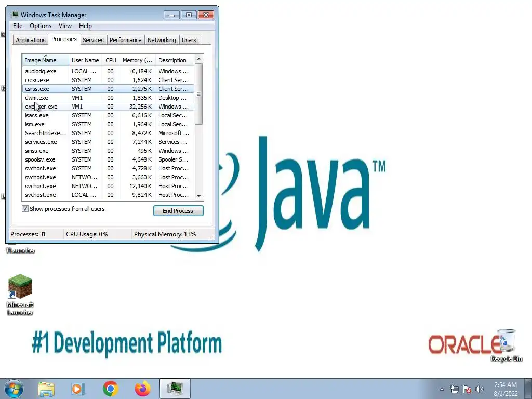Image resolution: width=532 pixels, height=399 pixels.
Task: Select the Processes tab
Action: pyautogui.click(x=64, y=39)
